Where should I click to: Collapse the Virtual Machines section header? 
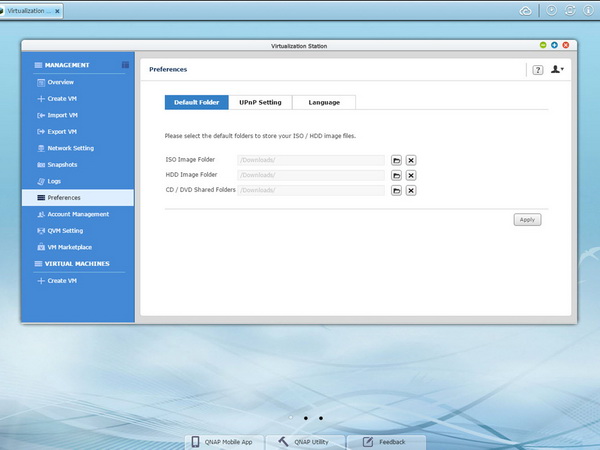coord(72,264)
